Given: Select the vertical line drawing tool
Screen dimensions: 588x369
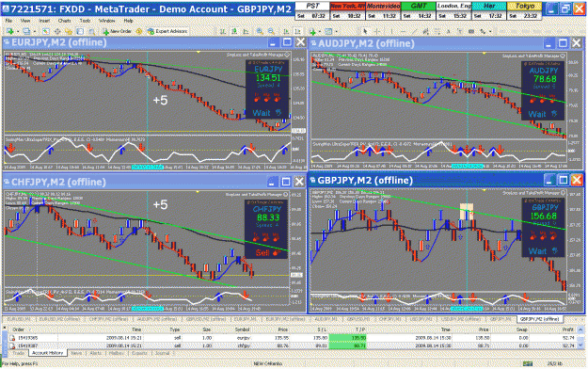Looking at the screenshot, I should click(x=391, y=31).
